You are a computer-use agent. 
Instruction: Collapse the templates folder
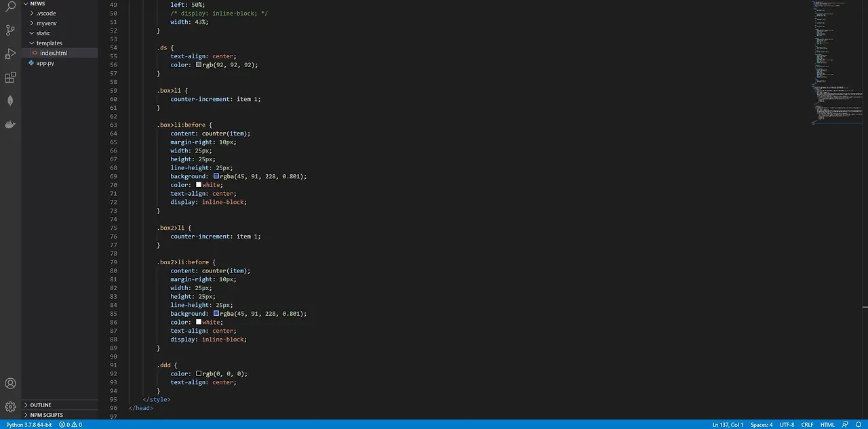(x=32, y=43)
